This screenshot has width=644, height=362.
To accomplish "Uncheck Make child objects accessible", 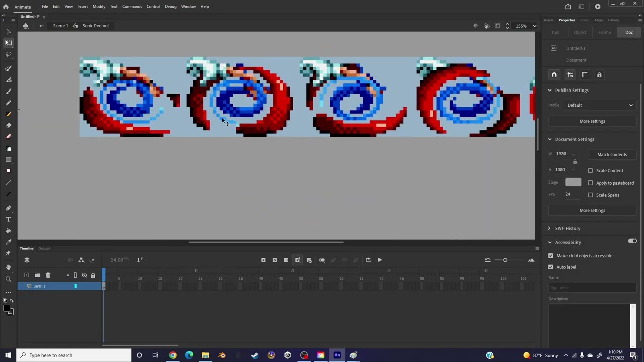I will [x=551, y=256].
